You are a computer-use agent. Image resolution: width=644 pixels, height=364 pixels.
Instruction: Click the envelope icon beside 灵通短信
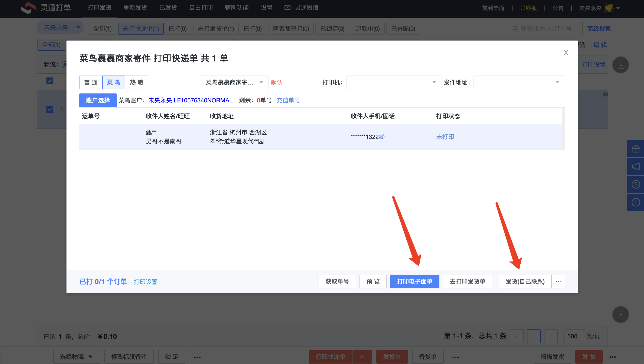(287, 7)
